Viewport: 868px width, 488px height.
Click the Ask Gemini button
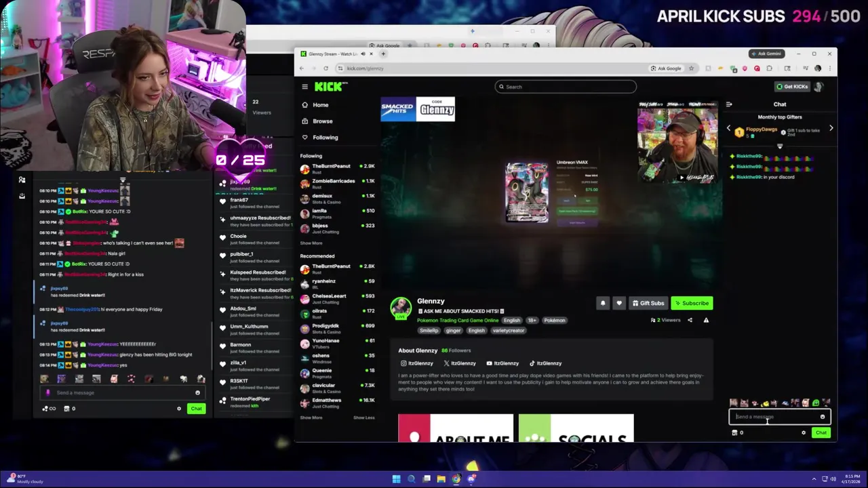tap(766, 54)
